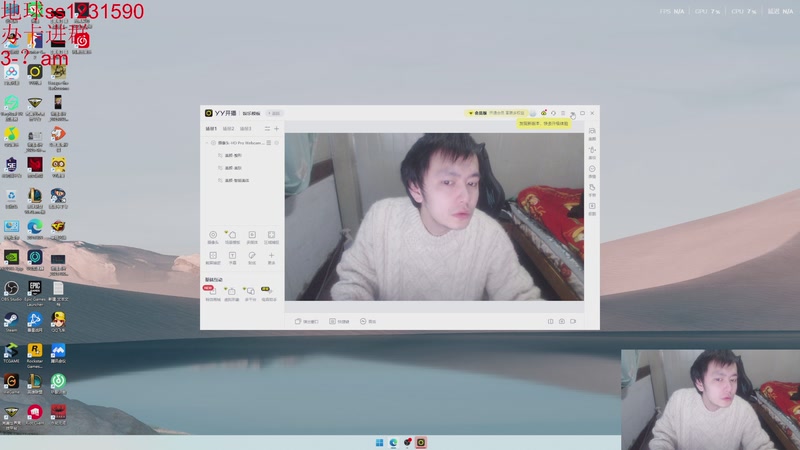Choose the region capture tool with the dashed square
800x450 pixels.
[x=271, y=237]
